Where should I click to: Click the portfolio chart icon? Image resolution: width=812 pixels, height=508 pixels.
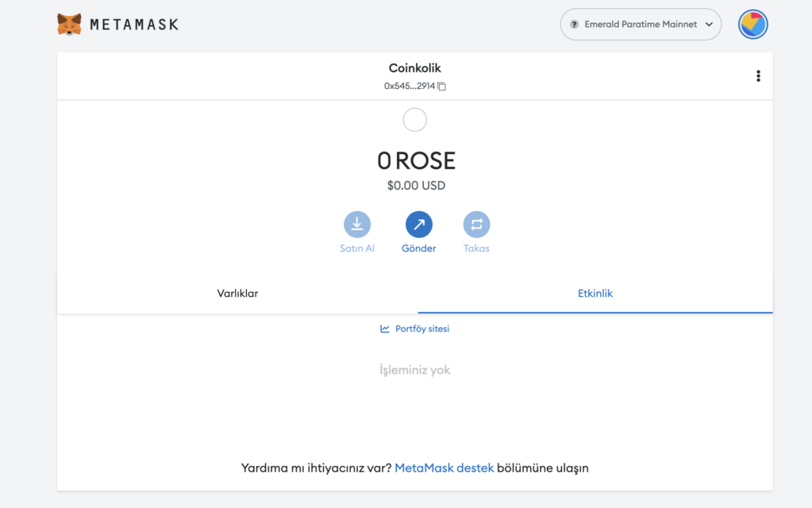point(385,329)
